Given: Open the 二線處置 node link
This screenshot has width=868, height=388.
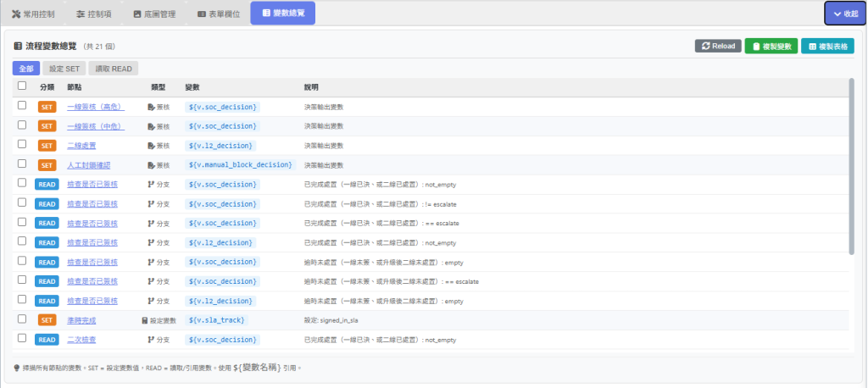Looking at the screenshot, I should click(81, 146).
